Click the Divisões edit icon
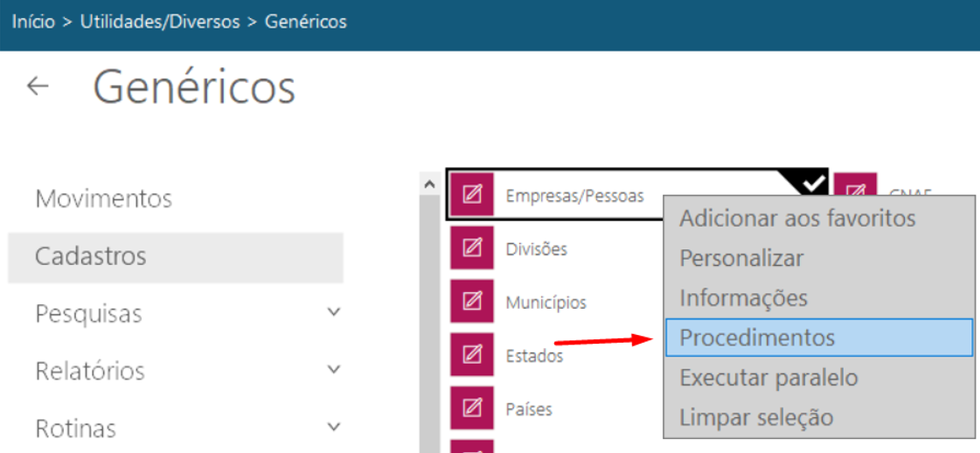The height and width of the screenshot is (453, 980). pos(472,248)
